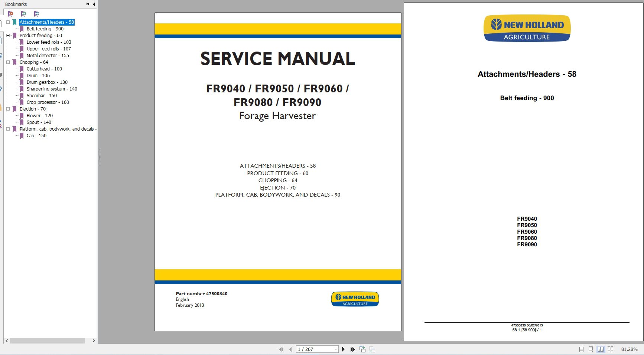This screenshot has width=644, height=355.
Task: Collapse the Bookmarks panel with the left arrow
Action: [x=94, y=4]
